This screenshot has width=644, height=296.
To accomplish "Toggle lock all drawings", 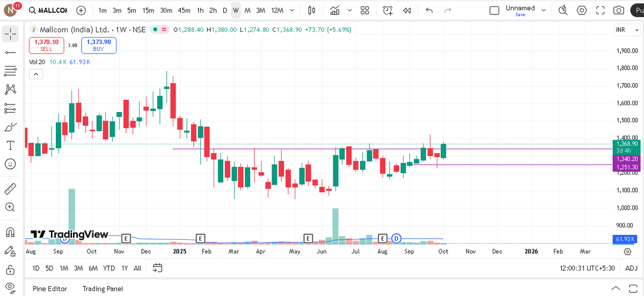I will (x=10, y=269).
